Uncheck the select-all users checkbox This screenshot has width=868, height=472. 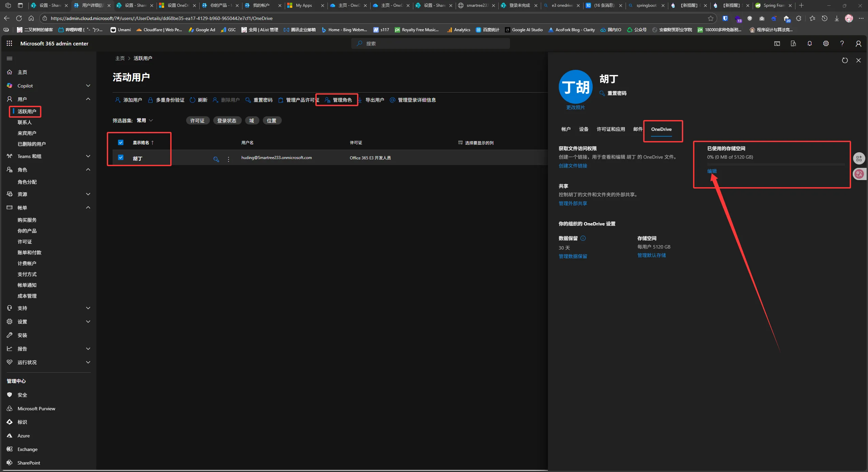121,142
